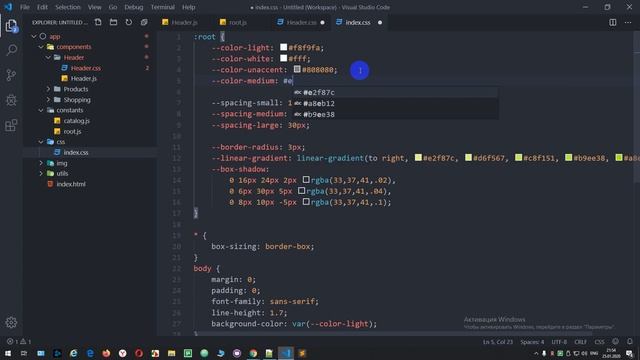This screenshot has width=640, height=360.
Task: Open catalog.js in the file tree
Action: coord(77,121)
